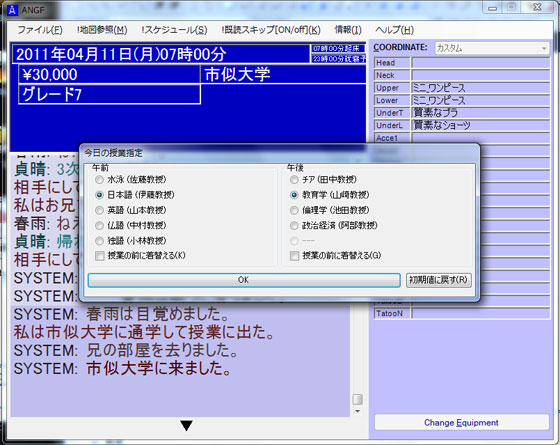Confirm class selection with OK button
Viewport: 560px width, 445px height.
tap(244, 280)
